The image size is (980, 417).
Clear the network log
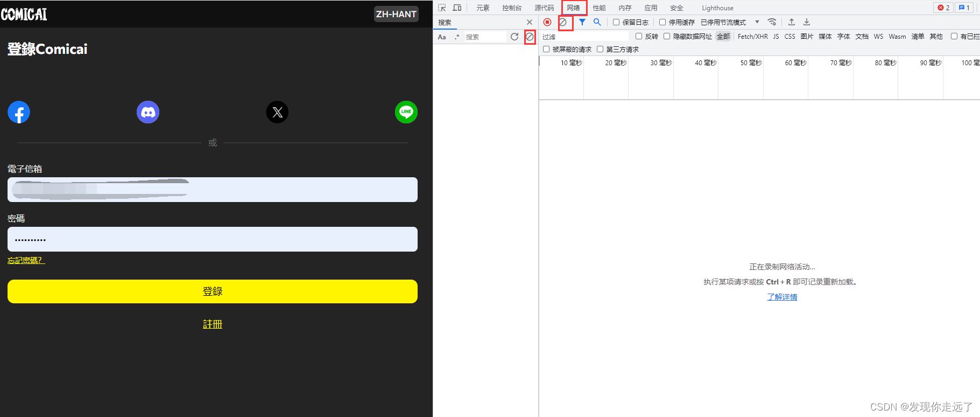[x=563, y=22]
